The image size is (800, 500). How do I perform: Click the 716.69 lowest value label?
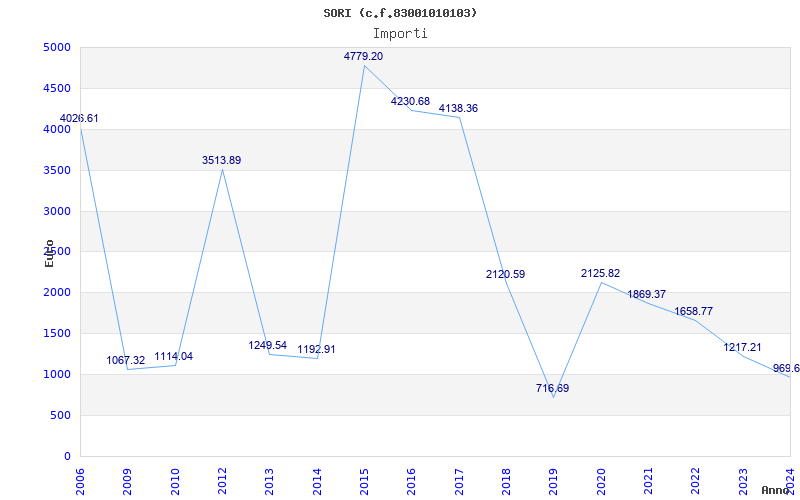coord(553,388)
